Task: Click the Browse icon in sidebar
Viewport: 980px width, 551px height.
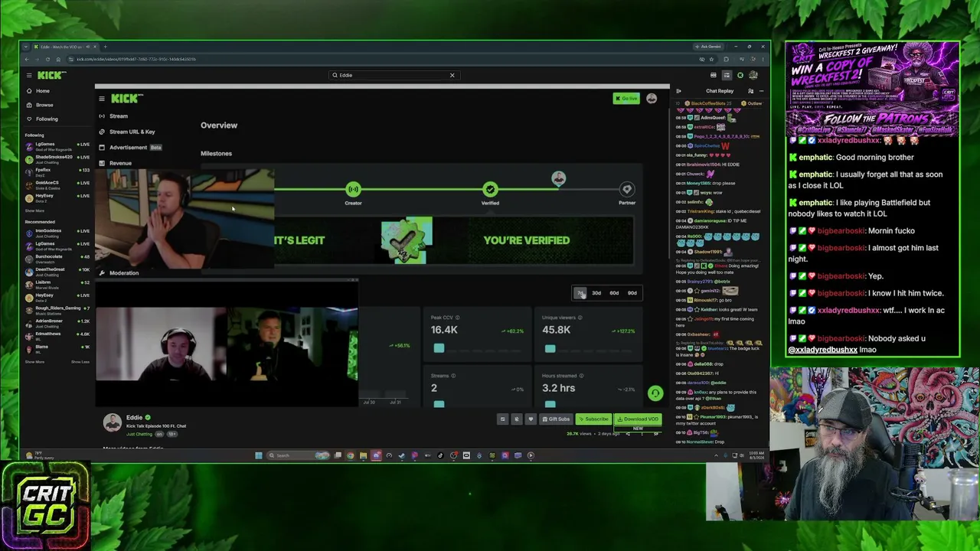Action: 29,105
